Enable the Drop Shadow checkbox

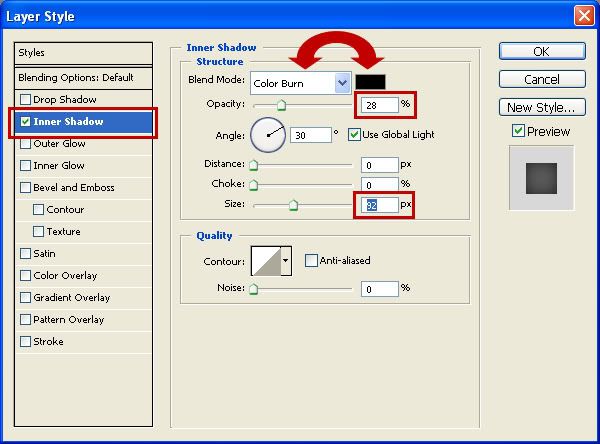(25, 100)
